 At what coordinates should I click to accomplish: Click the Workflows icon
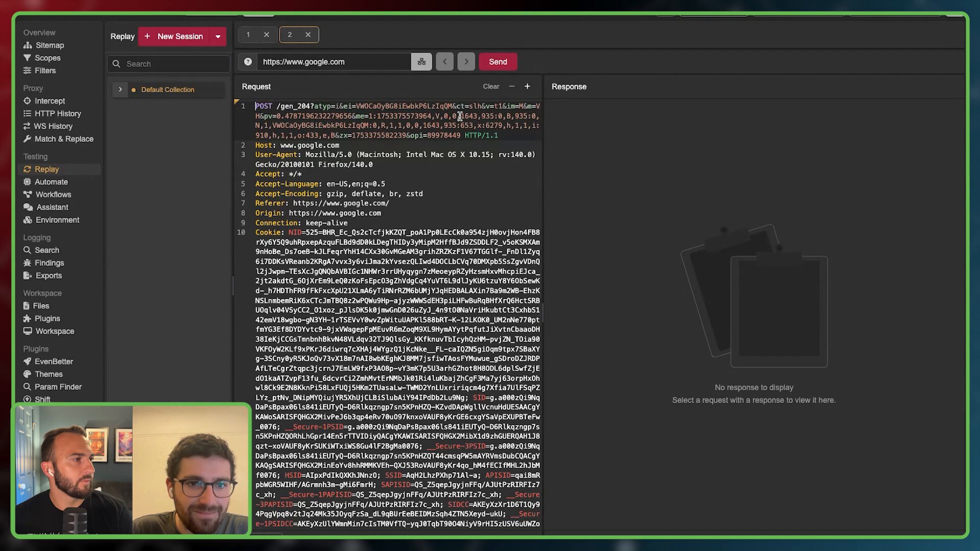[28, 195]
